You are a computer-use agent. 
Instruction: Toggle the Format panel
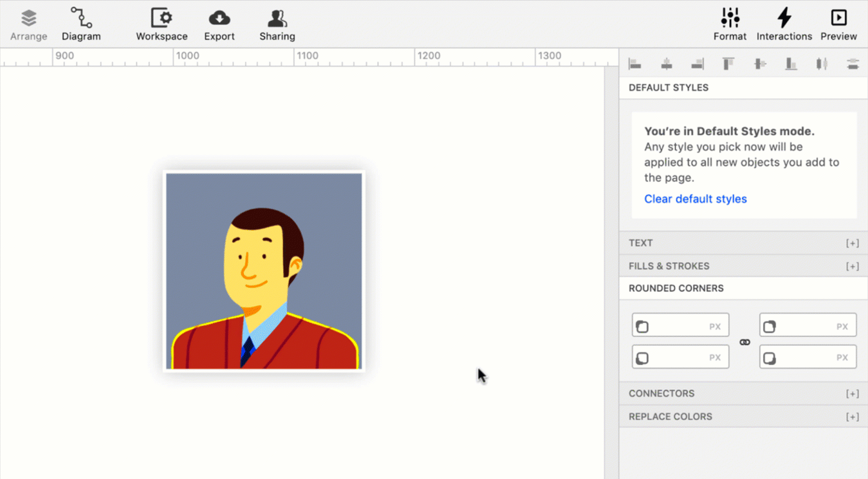730,24
